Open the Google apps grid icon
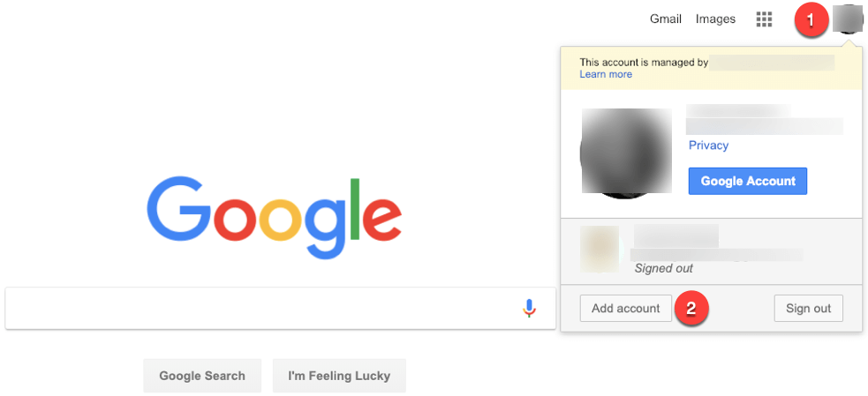The height and width of the screenshot is (396, 868). pos(764,19)
